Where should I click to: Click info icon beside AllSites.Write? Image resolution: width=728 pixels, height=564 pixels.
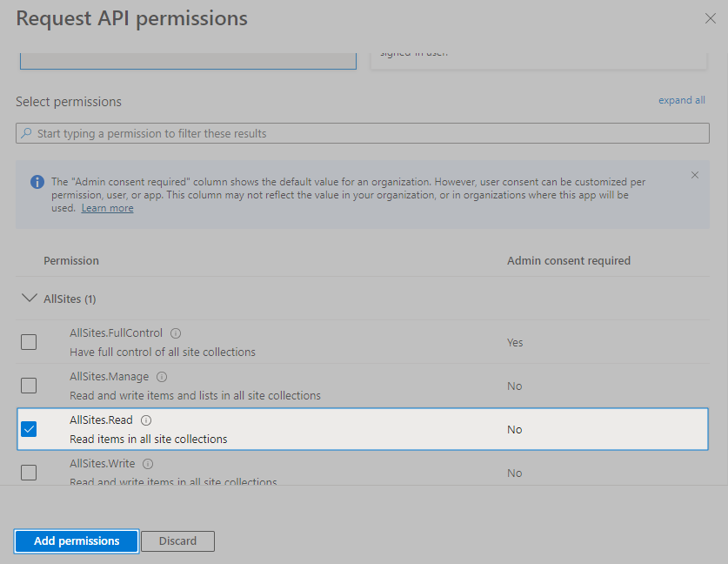pyautogui.click(x=148, y=464)
